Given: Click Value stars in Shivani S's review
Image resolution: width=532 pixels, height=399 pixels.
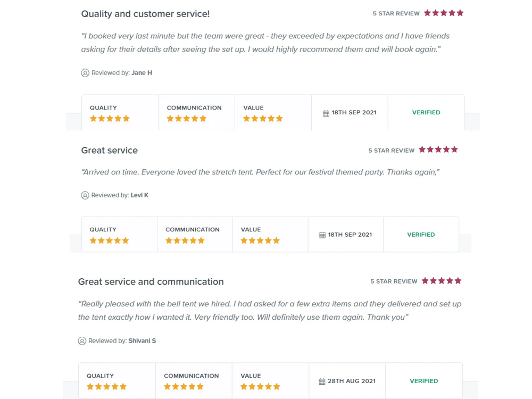Looking at the screenshot, I should pos(260,387).
